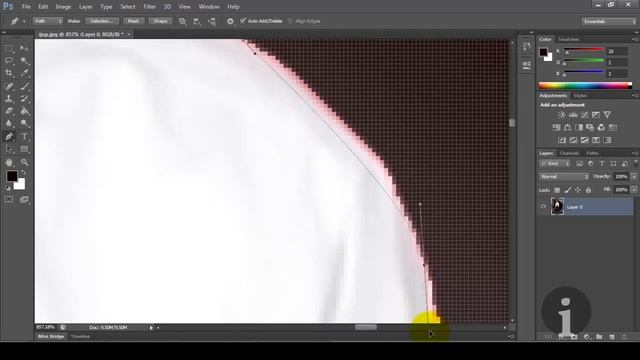640x360 pixels.
Task: Select the Rectangular Marquee tool
Action: 9,49
